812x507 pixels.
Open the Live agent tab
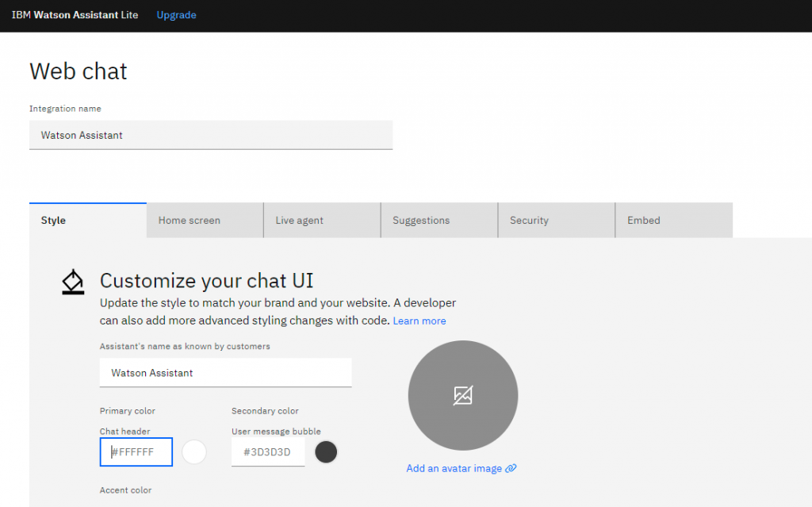[x=322, y=221]
